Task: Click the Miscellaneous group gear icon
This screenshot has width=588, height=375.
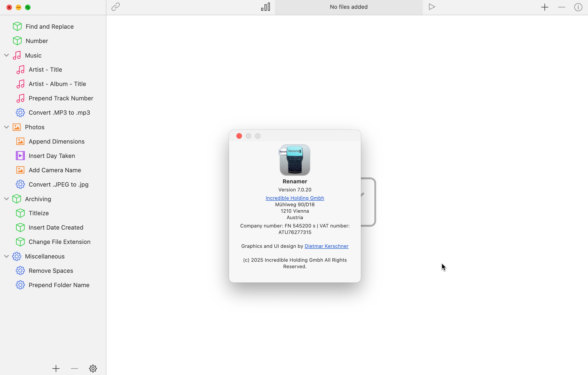Action: pos(17,256)
